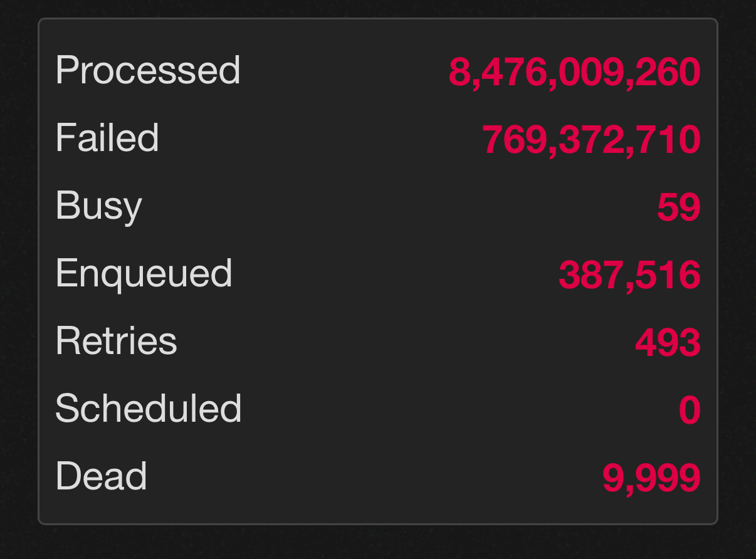
Task: Click the dead count 9,999
Action: tap(651, 478)
